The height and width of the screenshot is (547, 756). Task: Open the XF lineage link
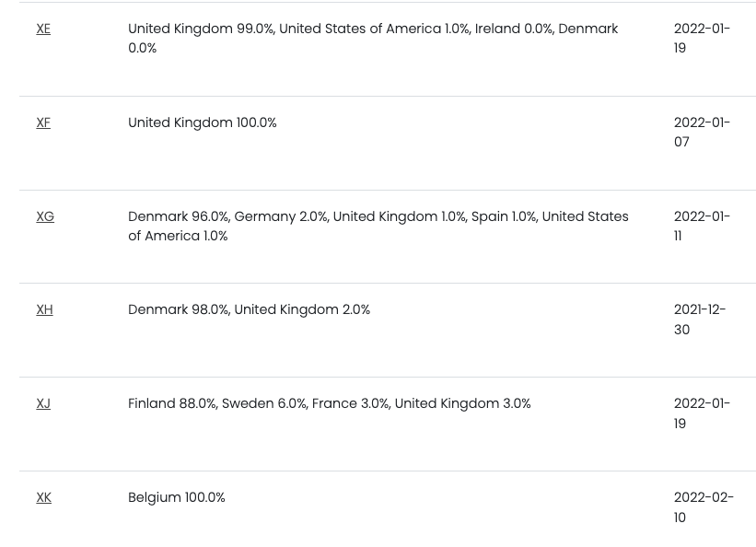pyautogui.click(x=43, y=123)
